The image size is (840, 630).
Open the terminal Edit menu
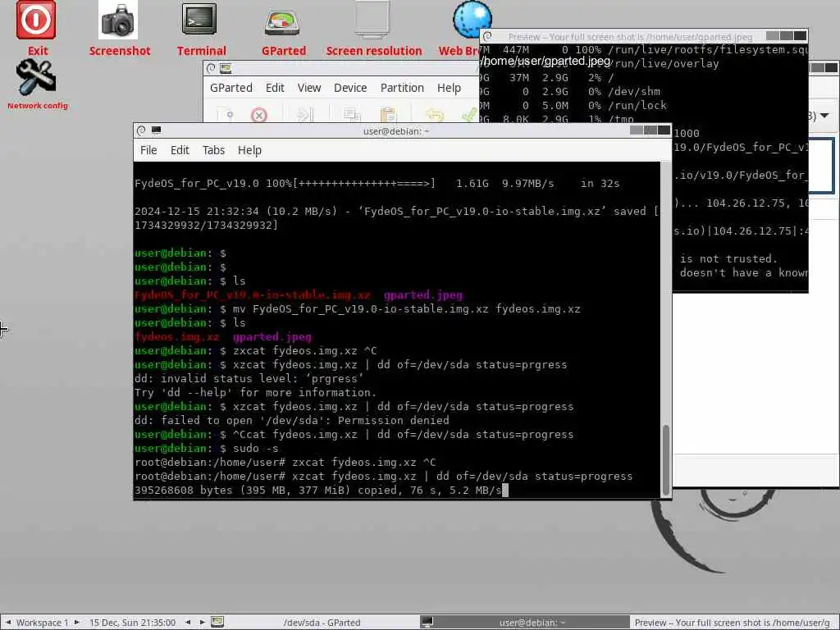(x=180, y=150)
